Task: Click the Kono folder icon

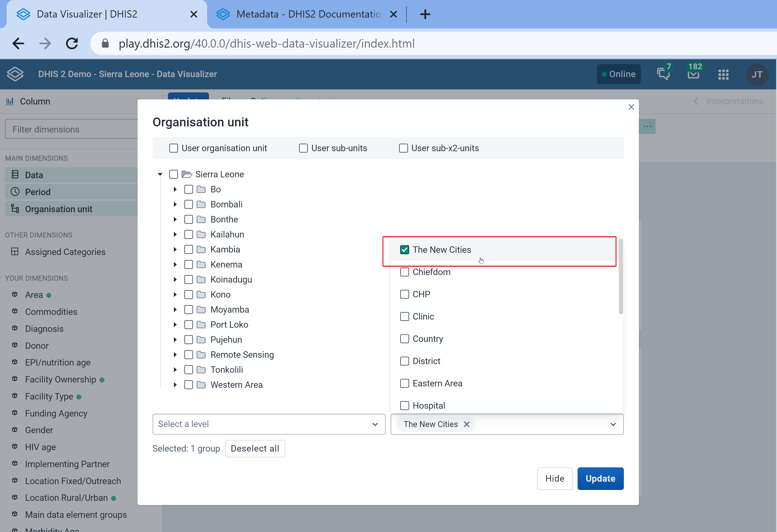Action: pos(201,295)
